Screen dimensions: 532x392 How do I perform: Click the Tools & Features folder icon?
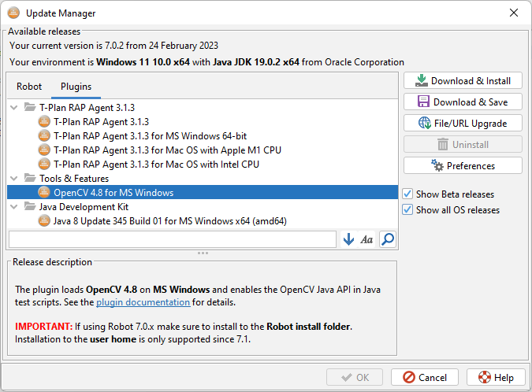pos(30,179)
